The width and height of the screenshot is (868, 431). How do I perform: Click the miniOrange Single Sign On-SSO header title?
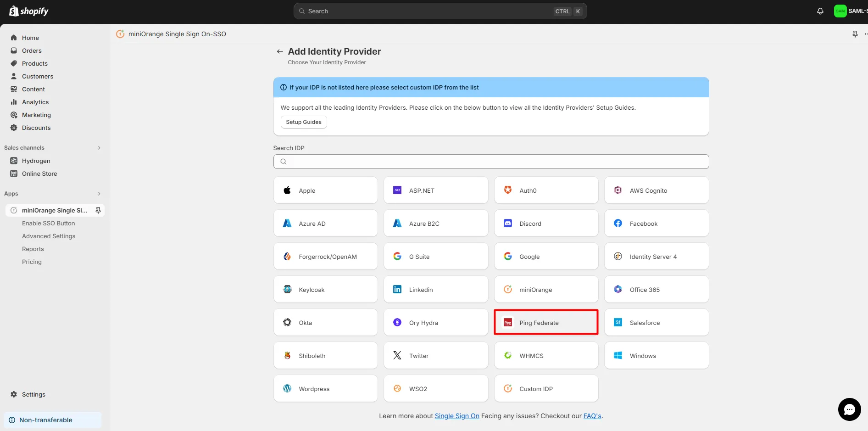[177, 34]
